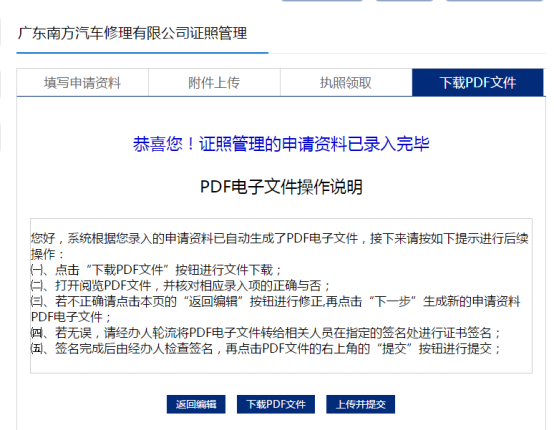Click instruction step ㈢ about 返回编辑 correction
Image resolution: width=554 pixels, height=430 pixels.
point(276,309)
